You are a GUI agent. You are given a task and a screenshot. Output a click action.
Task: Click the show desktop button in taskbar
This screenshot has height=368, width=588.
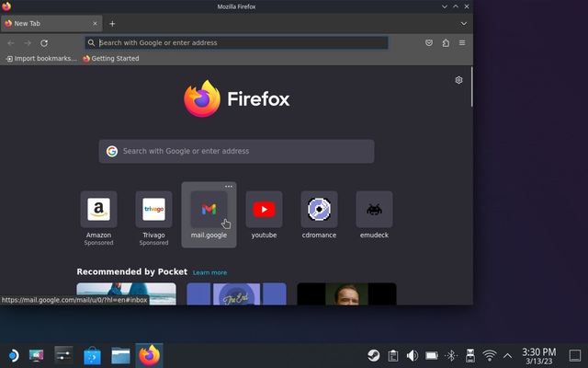click(575, 355)
